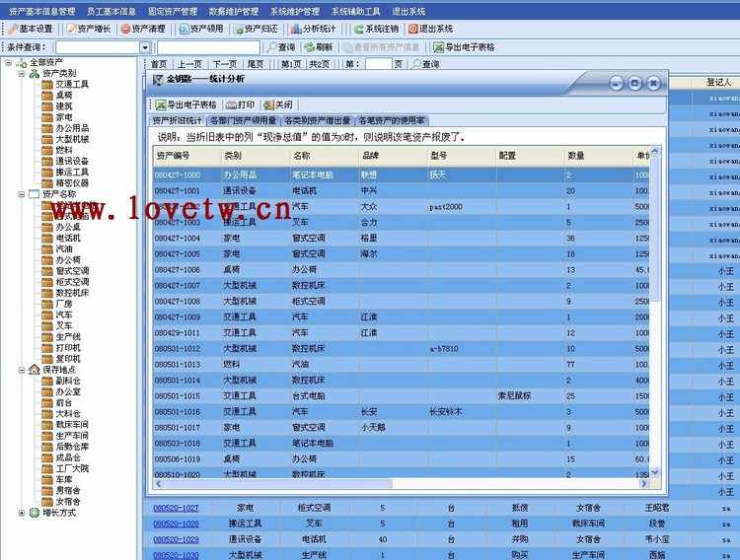Click the dialog's horizontal scrollbar thumb
Viewport: 740px width, 560px height.
277,484
